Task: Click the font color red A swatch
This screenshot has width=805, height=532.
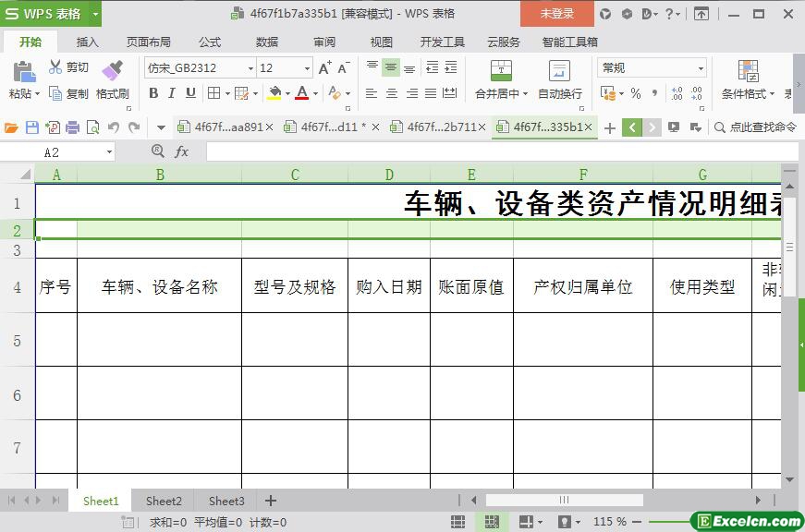Action: [301, 92]
